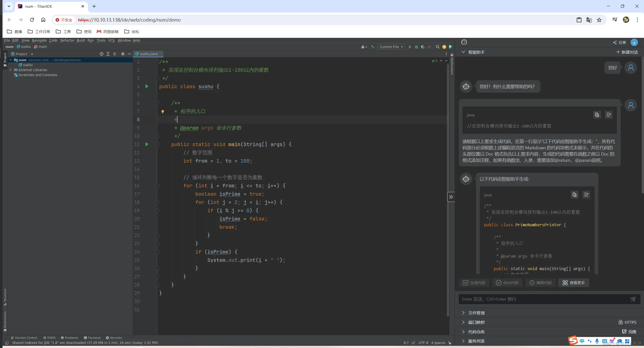The image size is (644, 348).
Task: Click the 查看更多 button
Action: click(574, 283)
